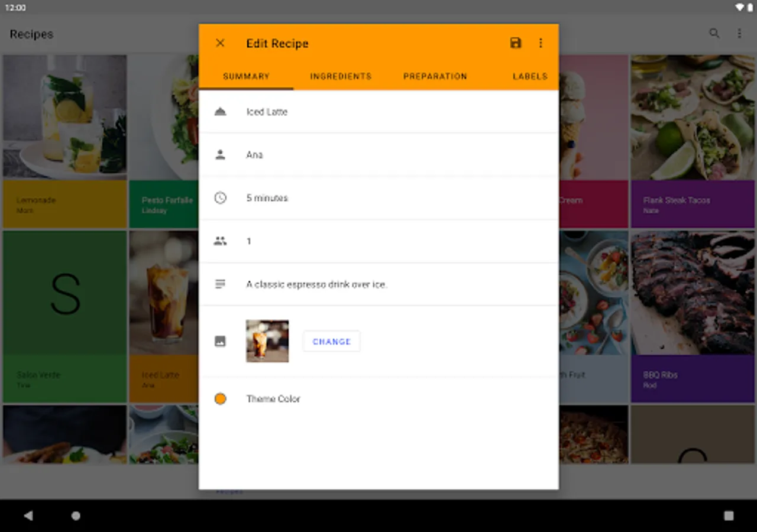757x532 pixels.
Task: Open the Salsa Verde recipe card
Action: pos(64,317)
